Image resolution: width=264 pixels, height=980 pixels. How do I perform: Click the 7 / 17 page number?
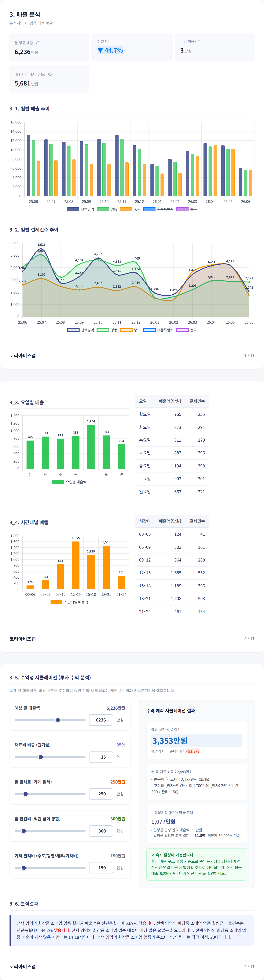[x=249, y=356]
